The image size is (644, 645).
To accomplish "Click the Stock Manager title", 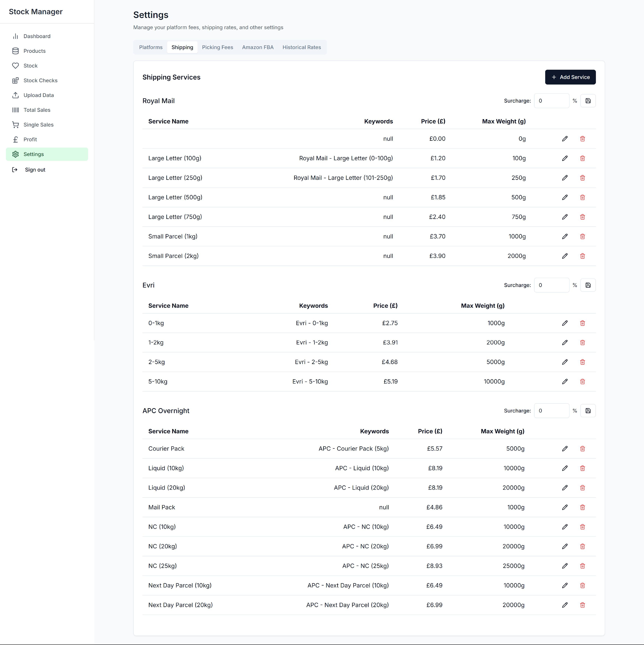I will 36,12.
